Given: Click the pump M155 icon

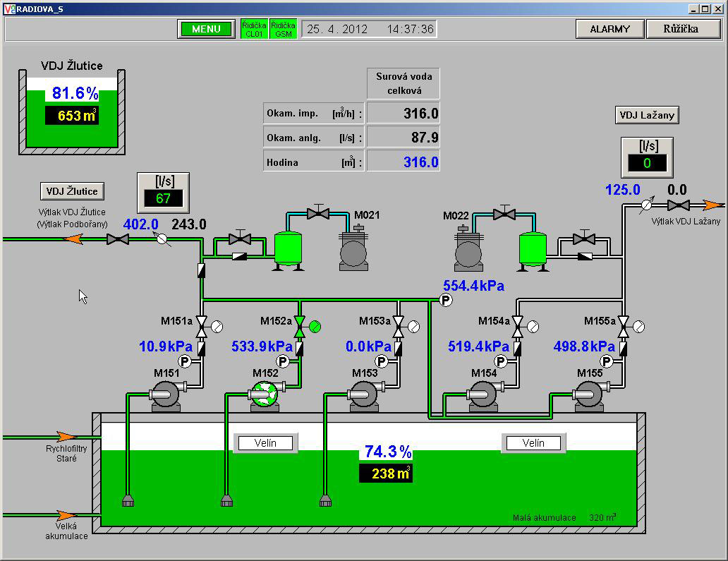Looking at the screenshot, I should pos(588,395).
